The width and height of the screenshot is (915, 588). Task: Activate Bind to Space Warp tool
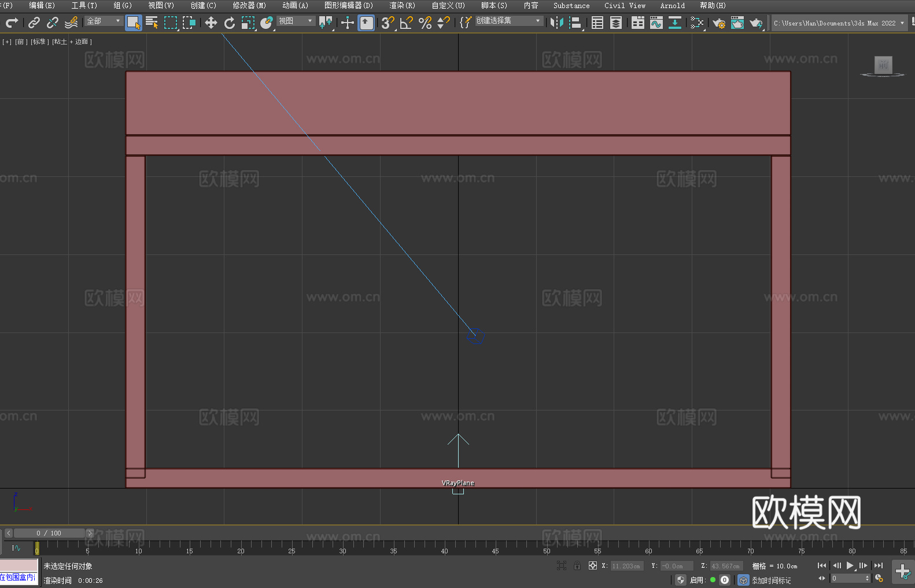71,23
